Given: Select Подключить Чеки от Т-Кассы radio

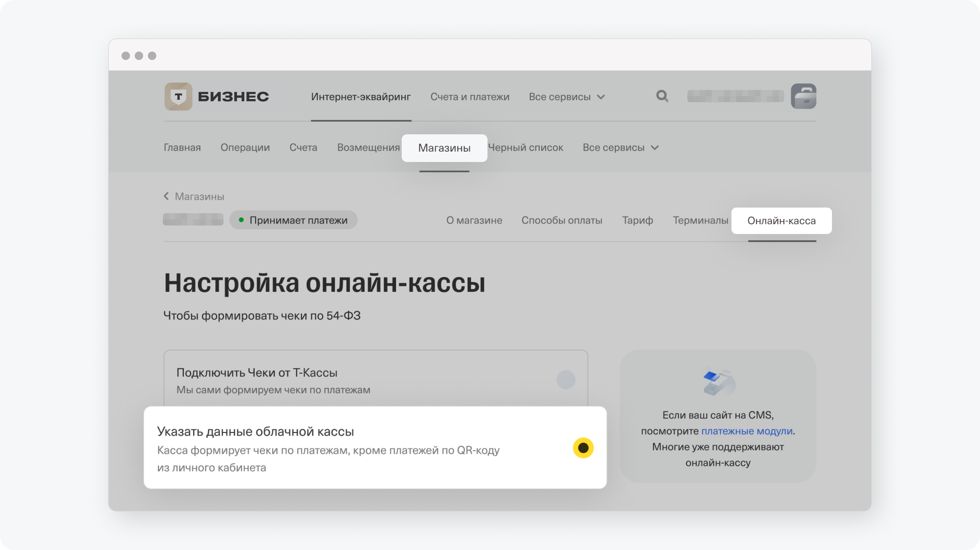Looking at the screenshot, I should (566, 379).
